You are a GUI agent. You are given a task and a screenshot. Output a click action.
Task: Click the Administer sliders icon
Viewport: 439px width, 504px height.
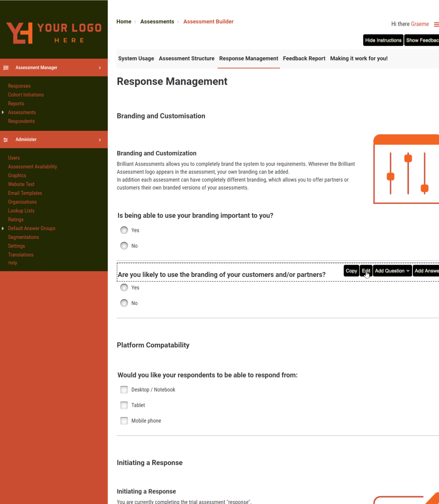tap(6, 140)
